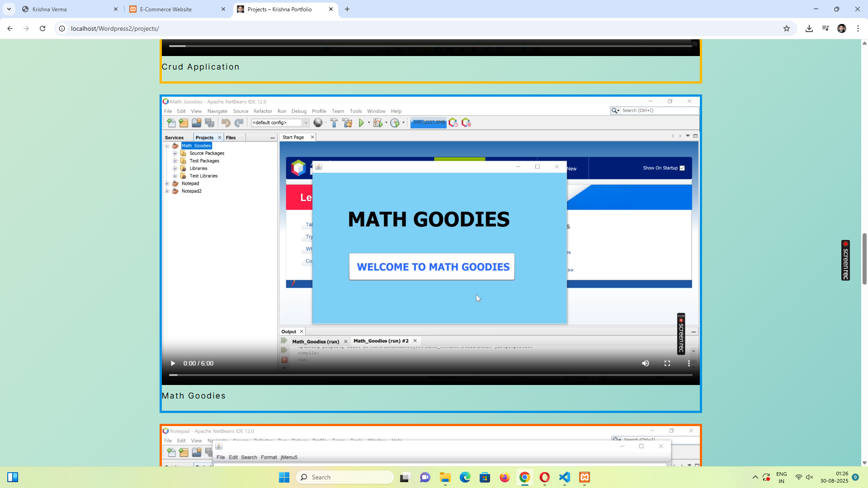868x488 pixels.
Task: Click WELCOME TO MATH GOODIES button in video
Action: (432, 267)
